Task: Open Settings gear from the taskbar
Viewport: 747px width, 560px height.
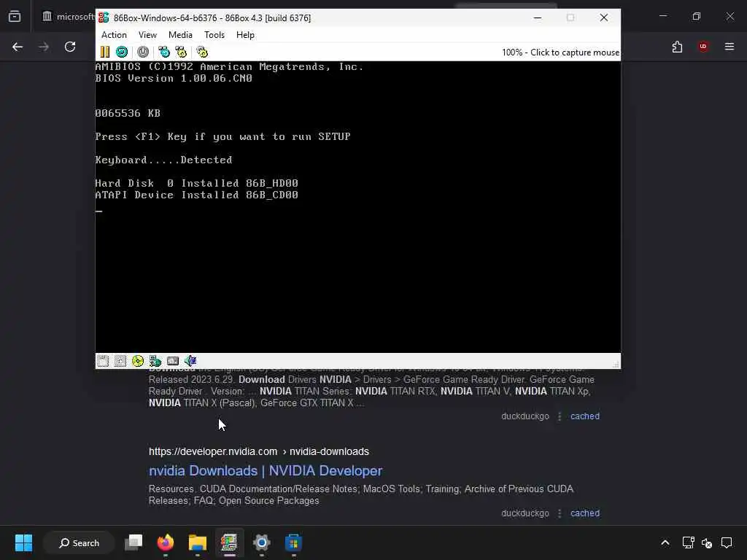Action: click(x=262, y=542)
